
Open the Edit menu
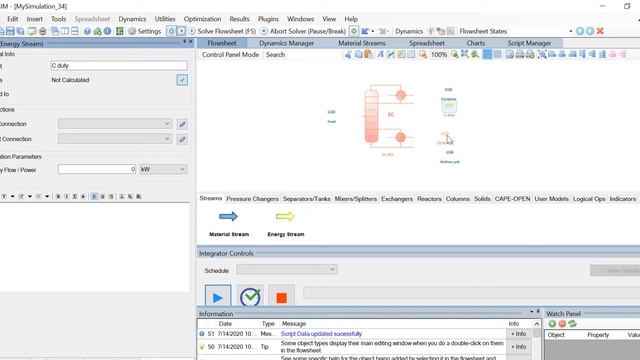point(13,19)
